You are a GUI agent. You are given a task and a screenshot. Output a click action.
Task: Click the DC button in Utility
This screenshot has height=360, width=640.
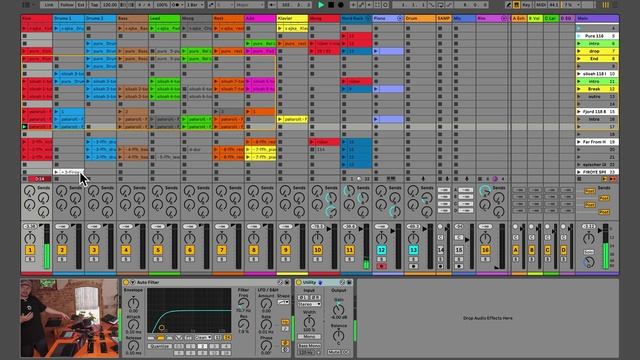pyautogui.click(x=346, y=352)
